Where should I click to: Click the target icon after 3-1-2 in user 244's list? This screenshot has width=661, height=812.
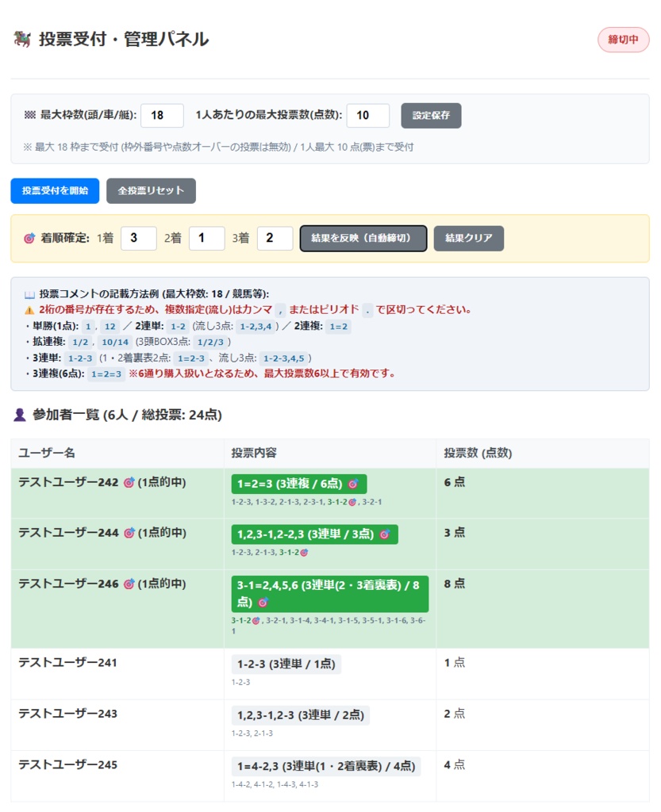[304, 553]
